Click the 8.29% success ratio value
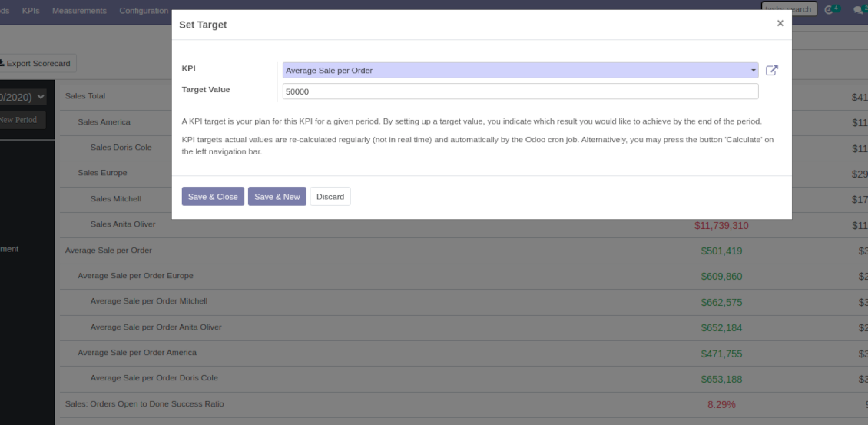Image resolution: width=868 pixels, height=425 pixels. pos(721,404)
